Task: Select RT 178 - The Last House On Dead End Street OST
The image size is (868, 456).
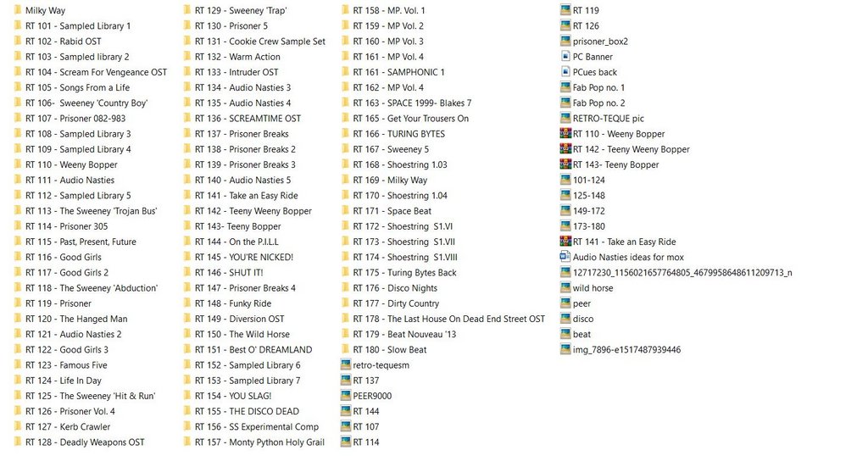Action: click(449, 319)
